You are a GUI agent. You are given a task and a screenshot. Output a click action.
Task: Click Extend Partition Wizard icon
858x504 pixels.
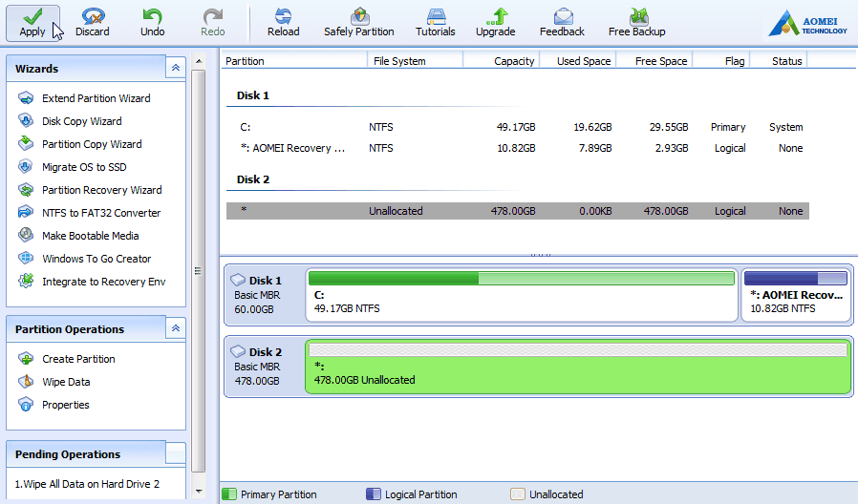[x=26, y=98]
